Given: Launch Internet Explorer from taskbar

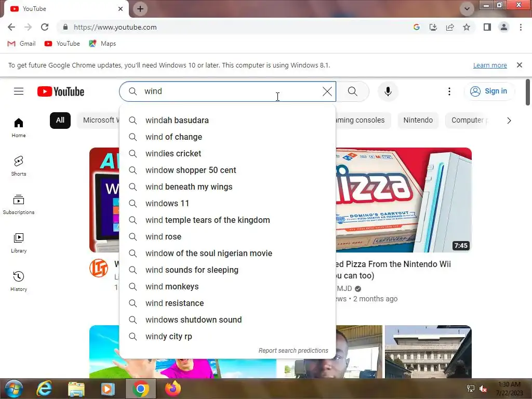Looking at the screenshot, I should click(x=44, y=389).
